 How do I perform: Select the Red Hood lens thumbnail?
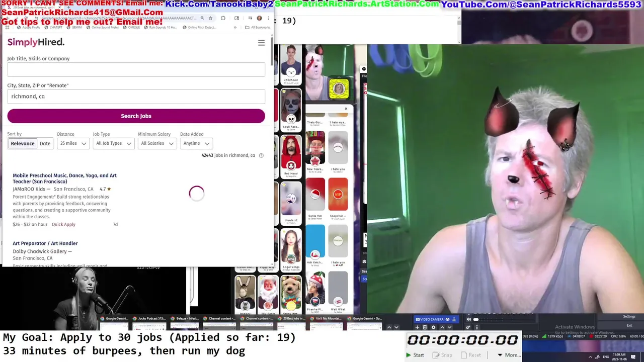click(291, 156)
